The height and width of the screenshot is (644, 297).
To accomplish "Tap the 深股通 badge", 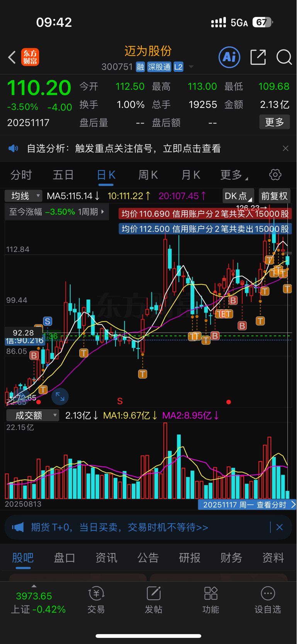I will (x=159, y=67).
